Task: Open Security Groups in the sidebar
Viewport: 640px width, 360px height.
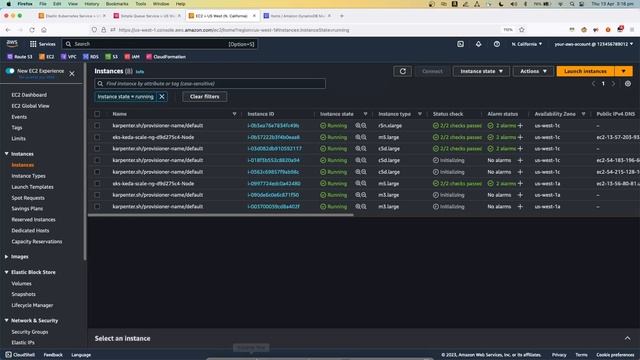Action: [30, 332]
